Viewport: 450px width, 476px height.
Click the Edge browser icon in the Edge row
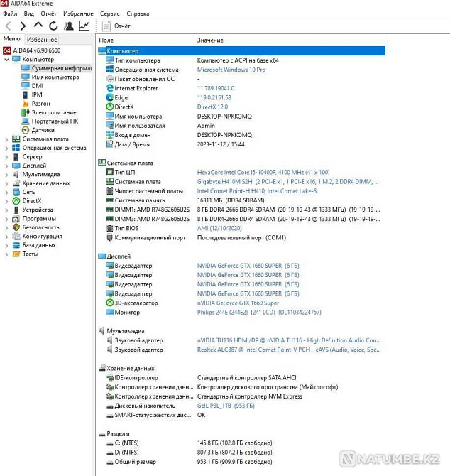109,97
